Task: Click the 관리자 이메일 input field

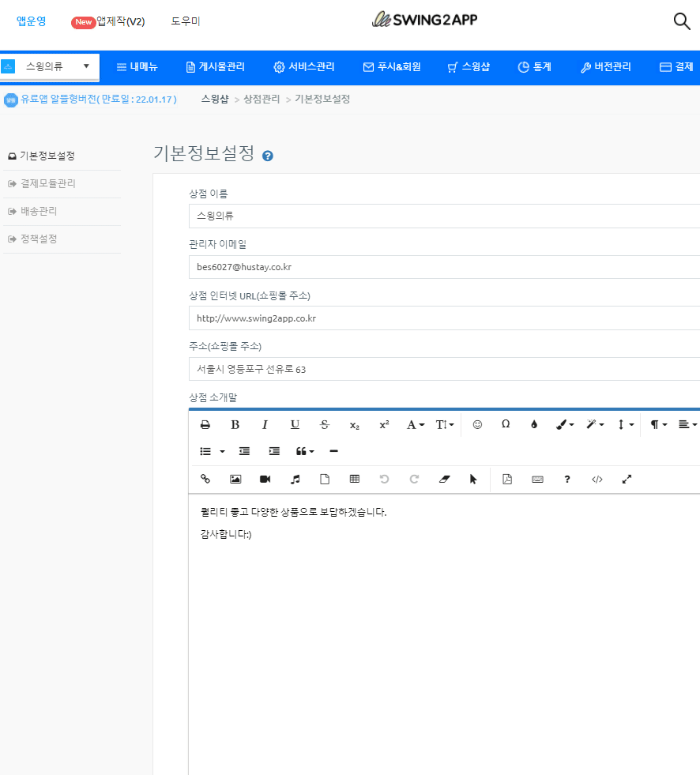Action: 442,267
